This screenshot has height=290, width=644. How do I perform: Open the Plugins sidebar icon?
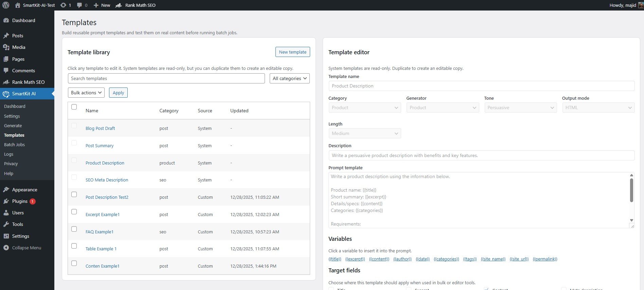tap(6, 201)
